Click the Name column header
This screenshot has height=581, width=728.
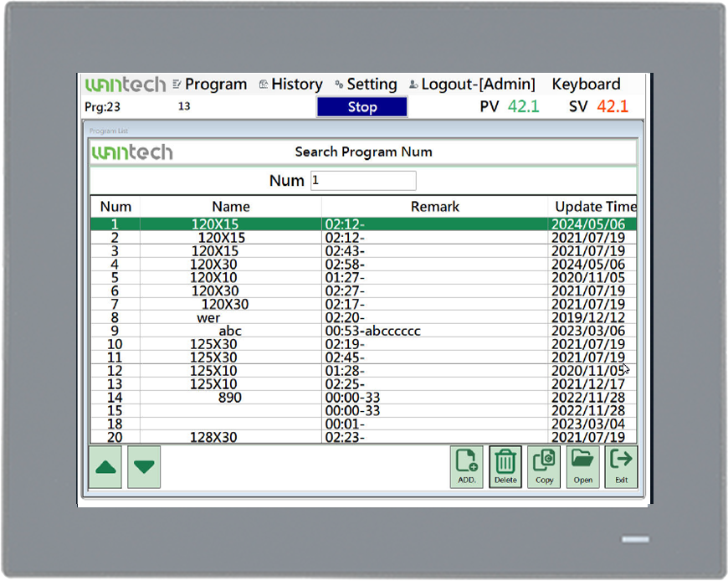[x=231, y=206]
